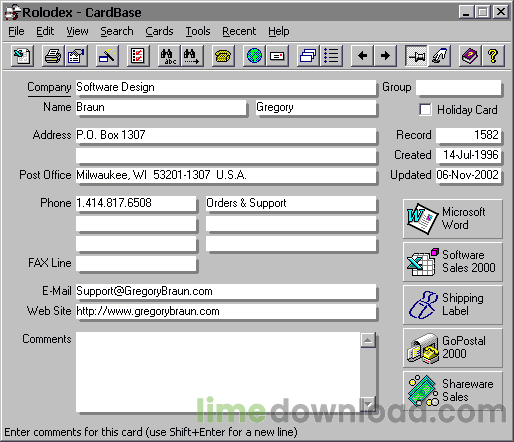Click the FAX Line input field

click(x=136, y=263)
